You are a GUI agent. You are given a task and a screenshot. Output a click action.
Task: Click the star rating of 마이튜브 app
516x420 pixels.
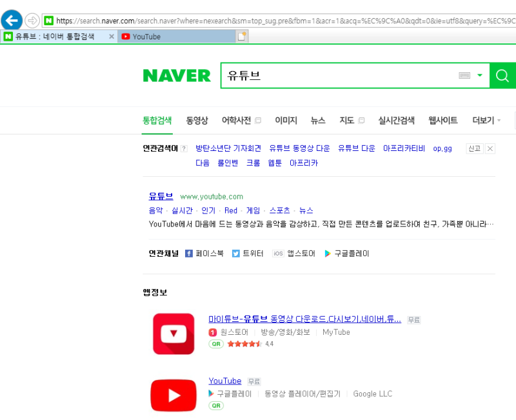click(244, 344)
